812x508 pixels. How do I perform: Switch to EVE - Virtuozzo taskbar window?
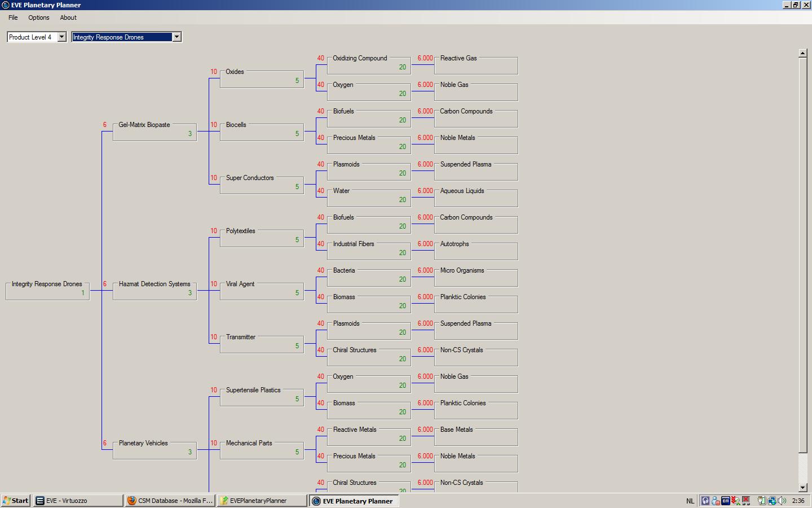point(78,501)
